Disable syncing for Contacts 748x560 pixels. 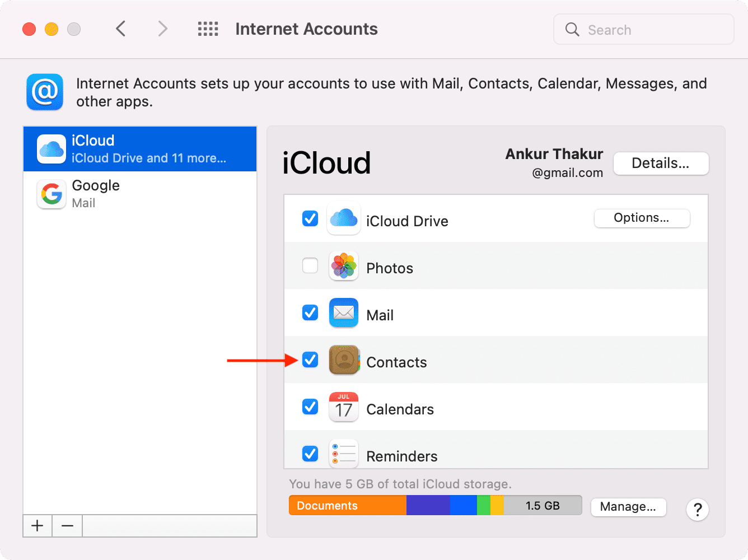tap(310, 360)
